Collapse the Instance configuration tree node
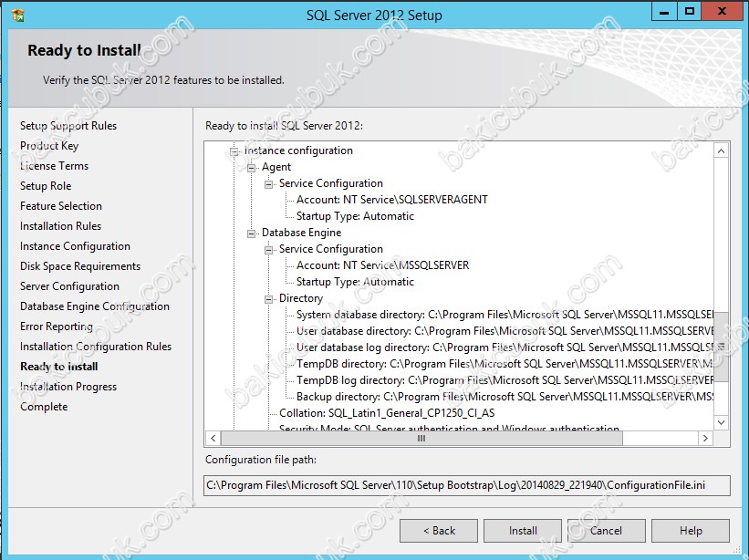The height and width of the screenshot is (560, 749). coord(234,151)
